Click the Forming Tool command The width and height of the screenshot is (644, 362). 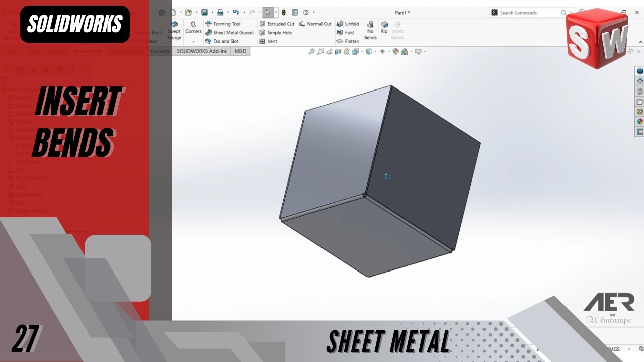(x=223, y=24)
